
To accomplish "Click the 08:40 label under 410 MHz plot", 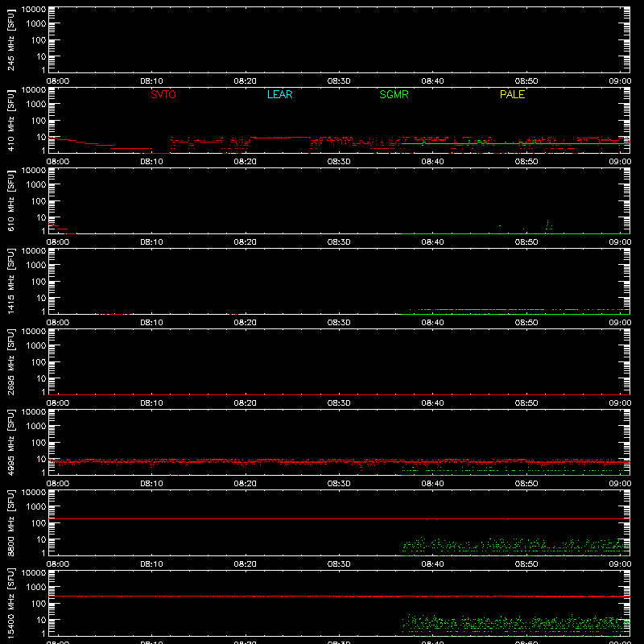I will pyautogui.click(x=432, y=162).
